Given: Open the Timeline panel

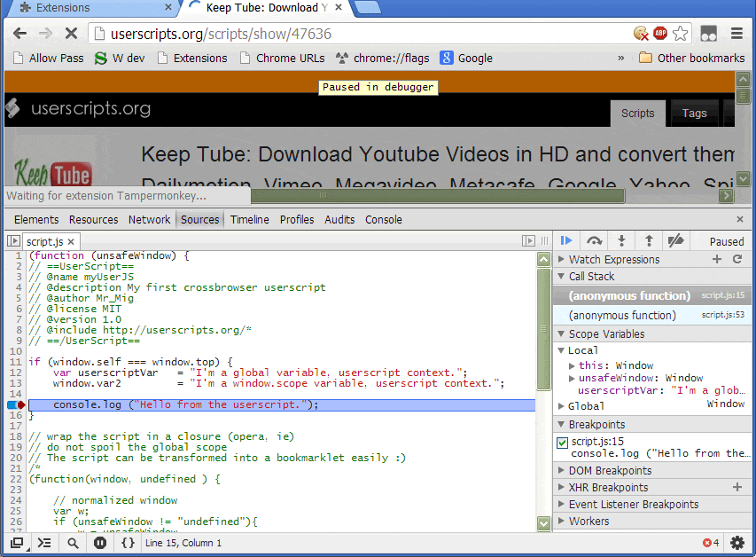Looking at the screenshot, I should coord(249,220).
